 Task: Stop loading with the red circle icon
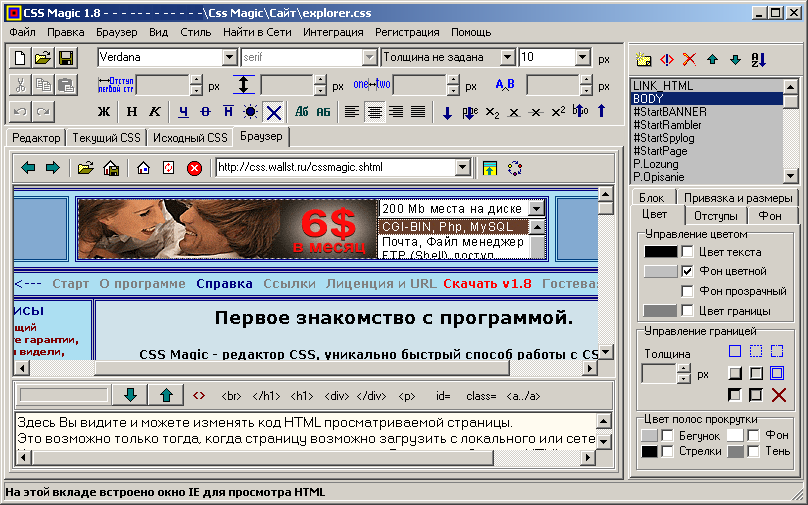click(x=194, y=168)
